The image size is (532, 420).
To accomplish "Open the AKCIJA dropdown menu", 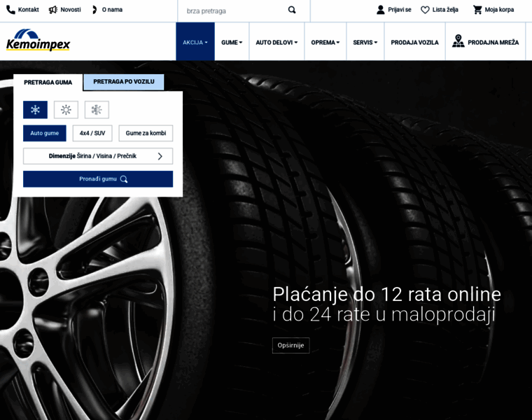I will pyautogui.click(x=195, y=43).
